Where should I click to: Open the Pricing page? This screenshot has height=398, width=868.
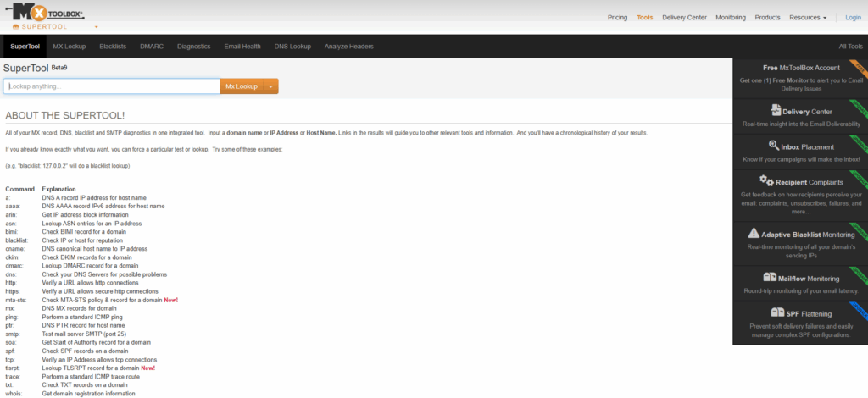pos(617,18)
